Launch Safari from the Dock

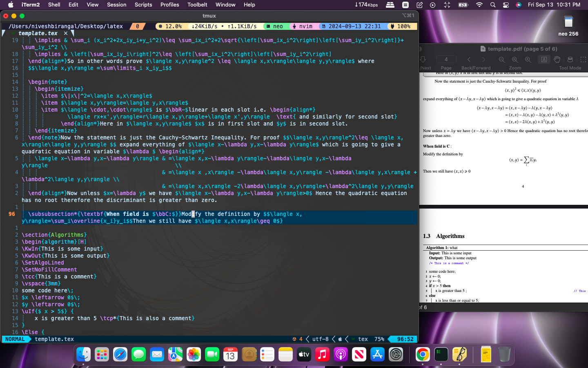point(120,354)
